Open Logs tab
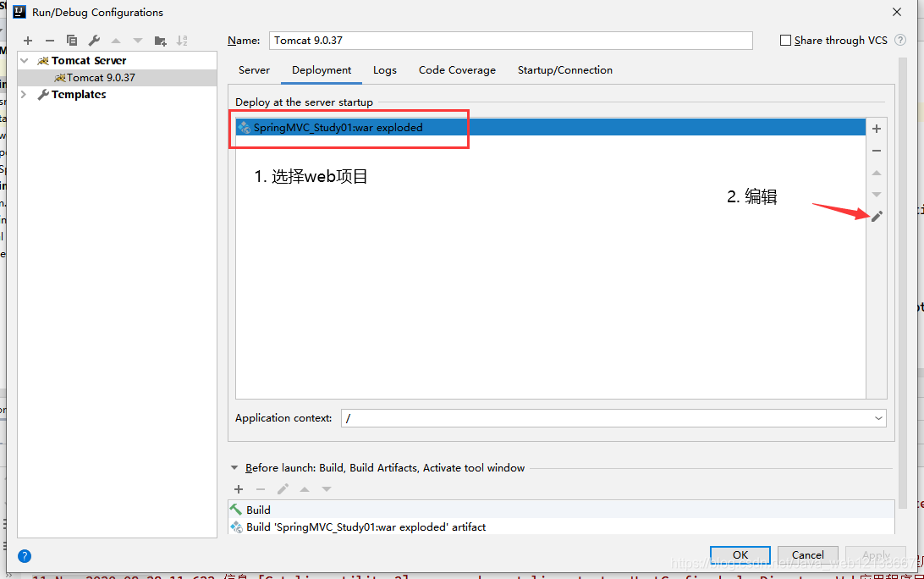Image resolution: width=924 pixels, height=579 pixels. (385, 70)
